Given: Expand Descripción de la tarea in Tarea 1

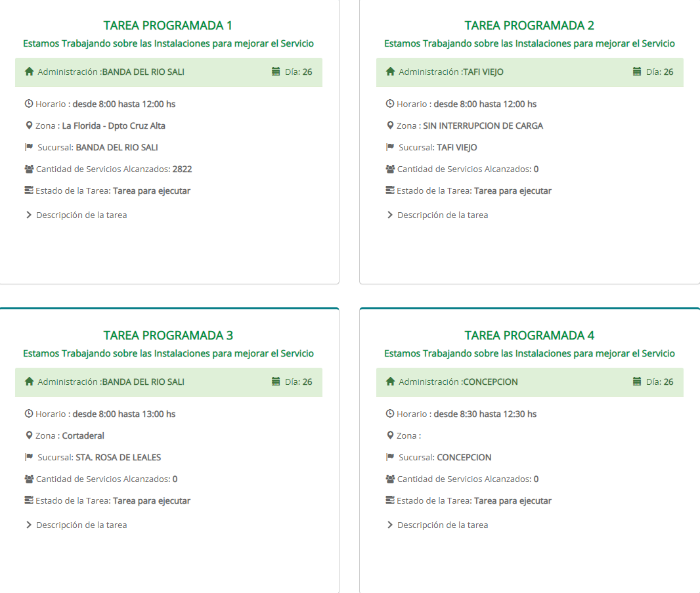Looking at the screenshot, I should point(76,215).
